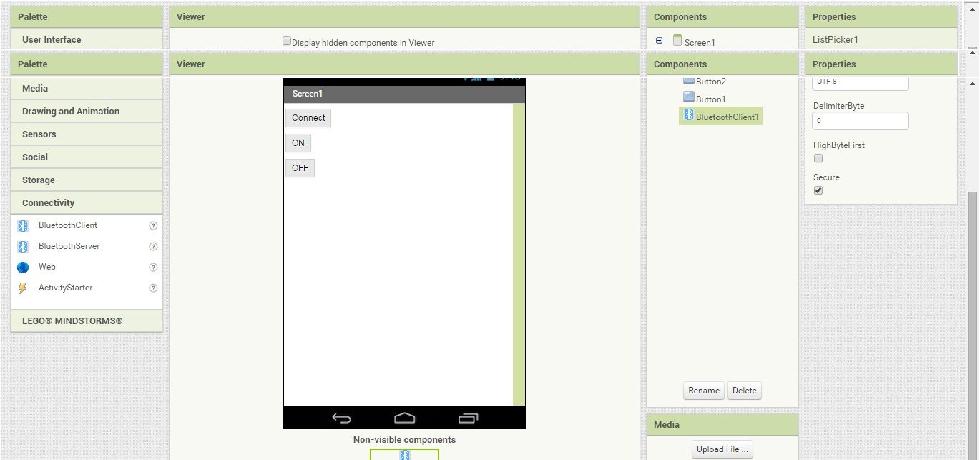This screenshot has width=980, height=460.
Task: Select Button1 in the Components tree
Action: point(711,99)
